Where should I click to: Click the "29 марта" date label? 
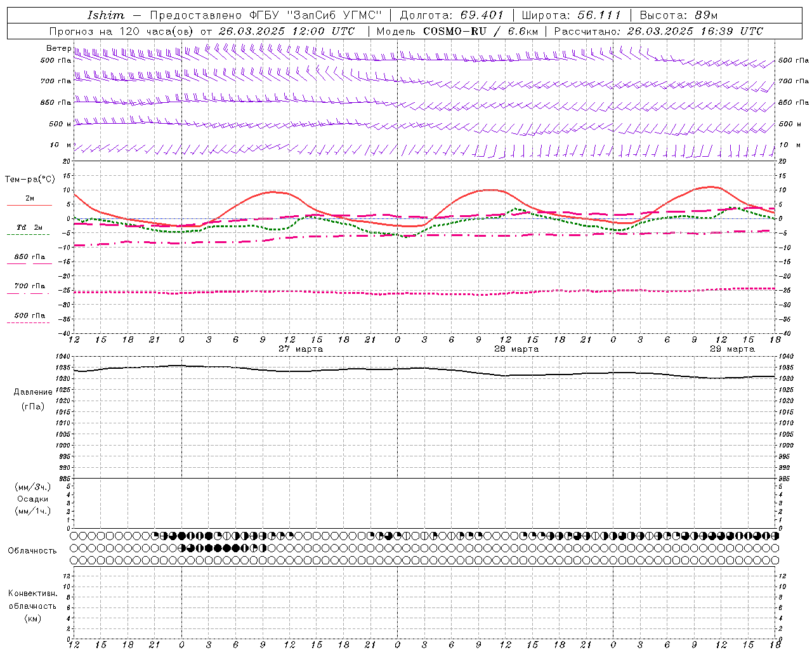pyautogui.click(x=732, y=349)
